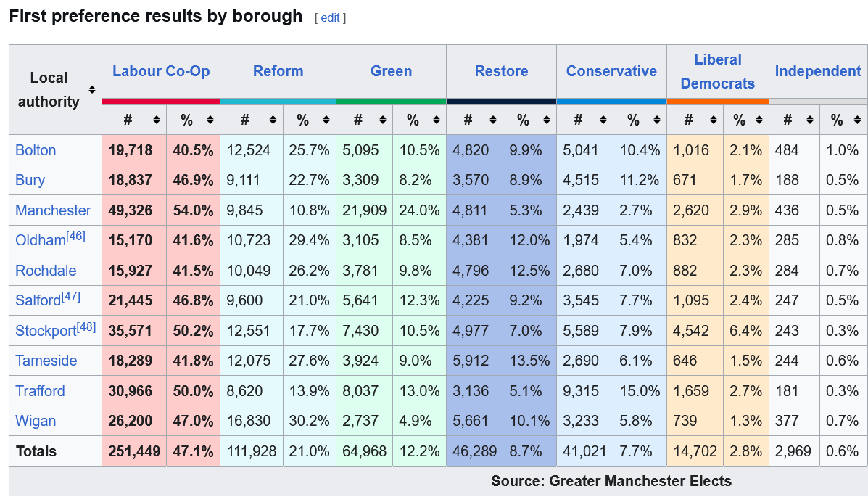Viewport: 868px width, 497px height.
Task: Sort by Labour Co-Op percentage
Action: coord(210,120)
